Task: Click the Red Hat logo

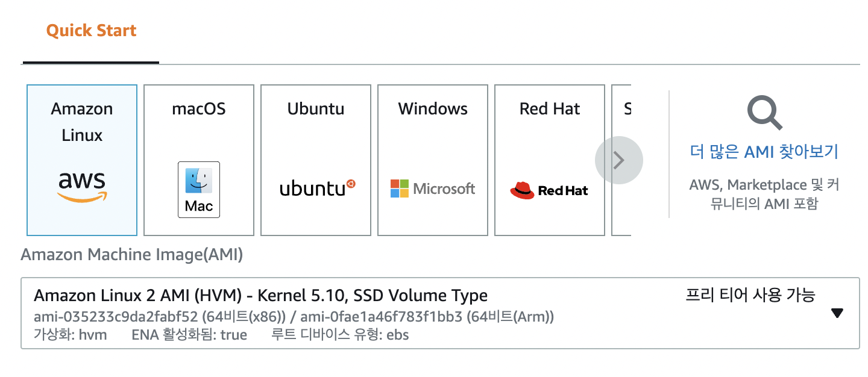Action: click(x=549, y=190)
